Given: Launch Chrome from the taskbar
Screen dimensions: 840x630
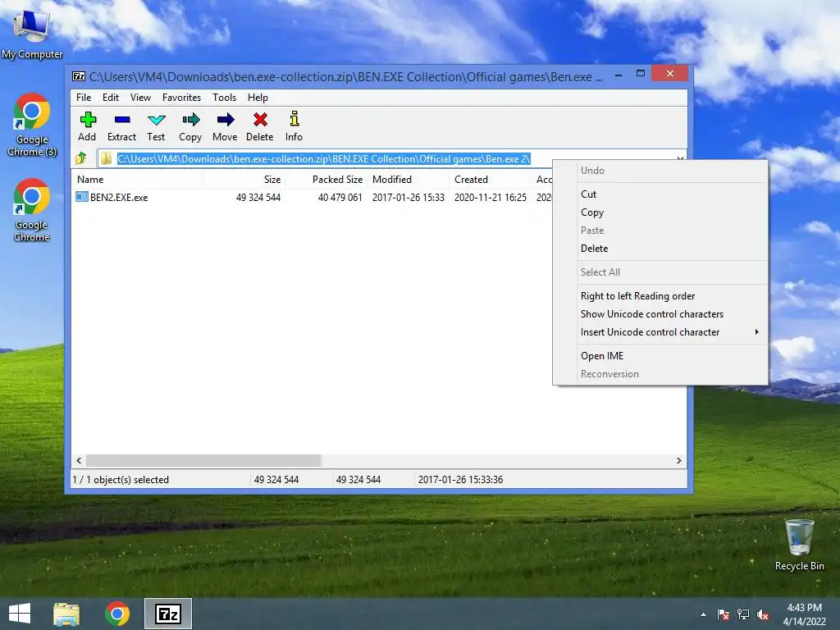Looking at the screenshot, I should coord(117,614).
